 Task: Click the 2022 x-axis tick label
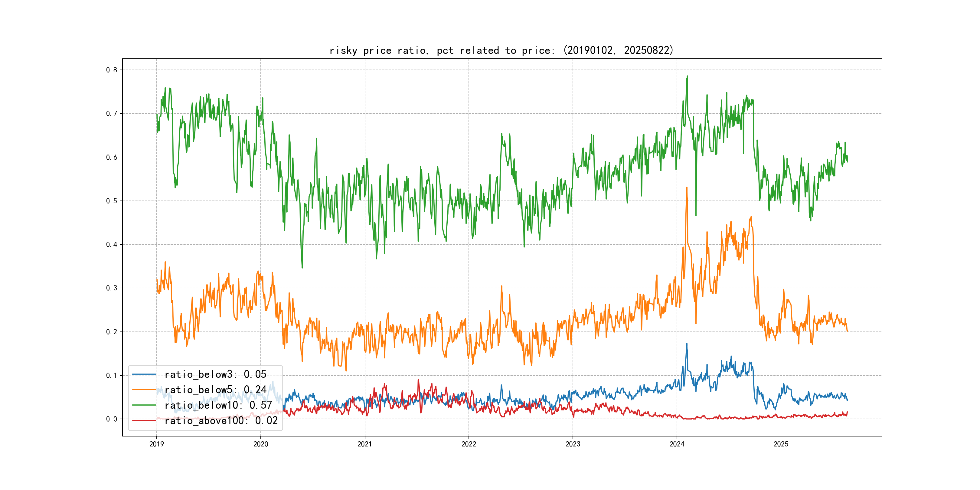click(x=469, y=444)
